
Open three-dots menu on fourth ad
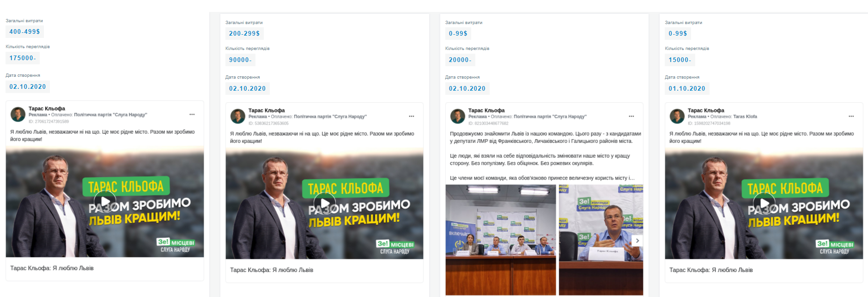click(851, 116)
